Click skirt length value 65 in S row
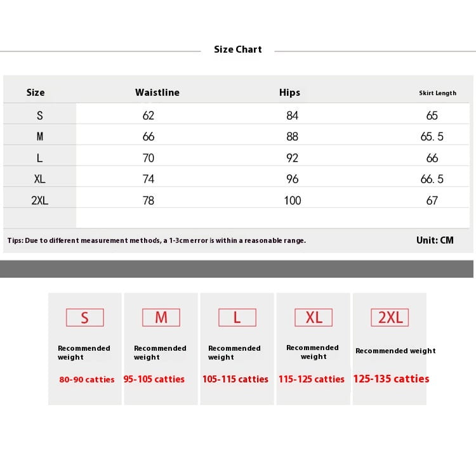Image resolution: width=476 pixels, height=456 pixels. click(432, 115)
